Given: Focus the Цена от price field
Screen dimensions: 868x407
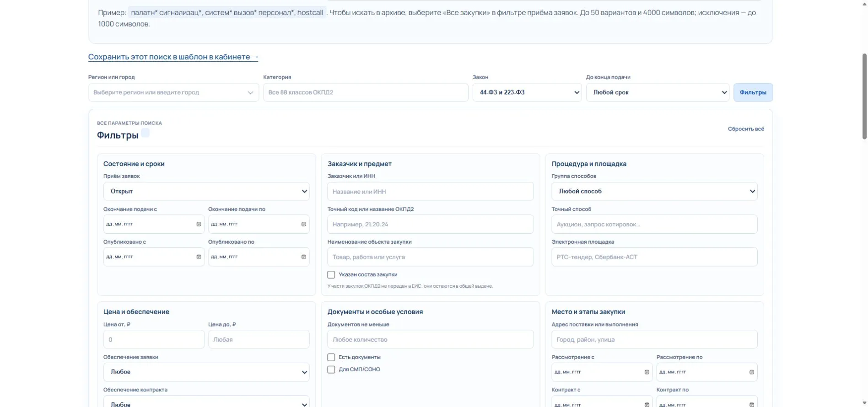Looking at the screenshot, I should coord(154,340).
